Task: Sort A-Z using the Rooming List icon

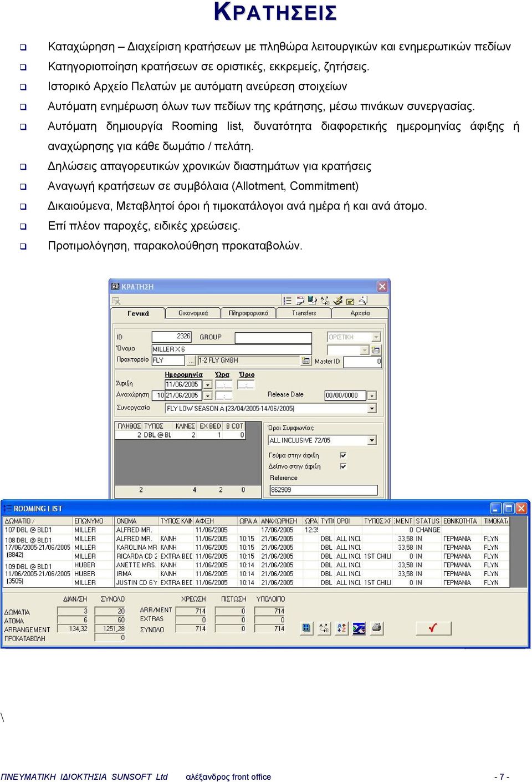Action: [341, 628]
